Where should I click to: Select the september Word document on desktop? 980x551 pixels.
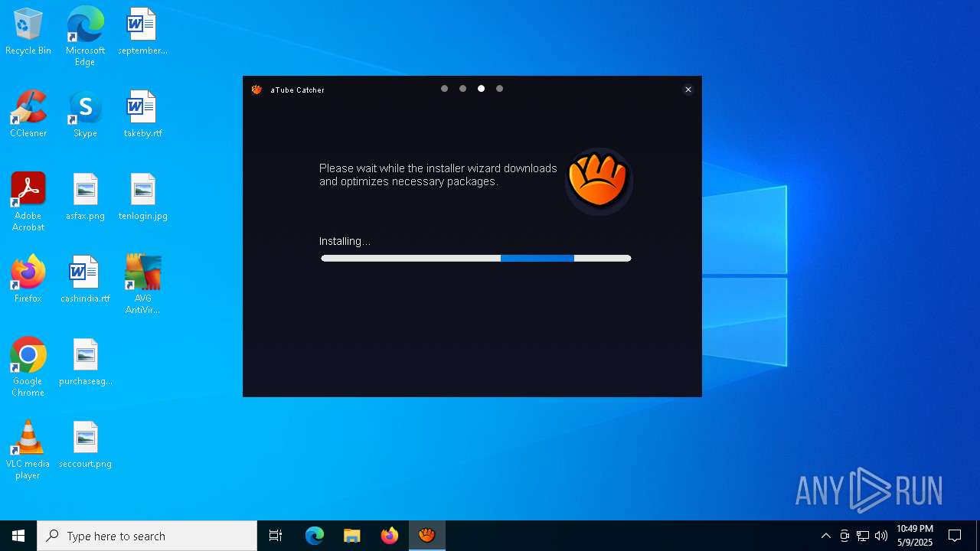click(x=142, y=32)
